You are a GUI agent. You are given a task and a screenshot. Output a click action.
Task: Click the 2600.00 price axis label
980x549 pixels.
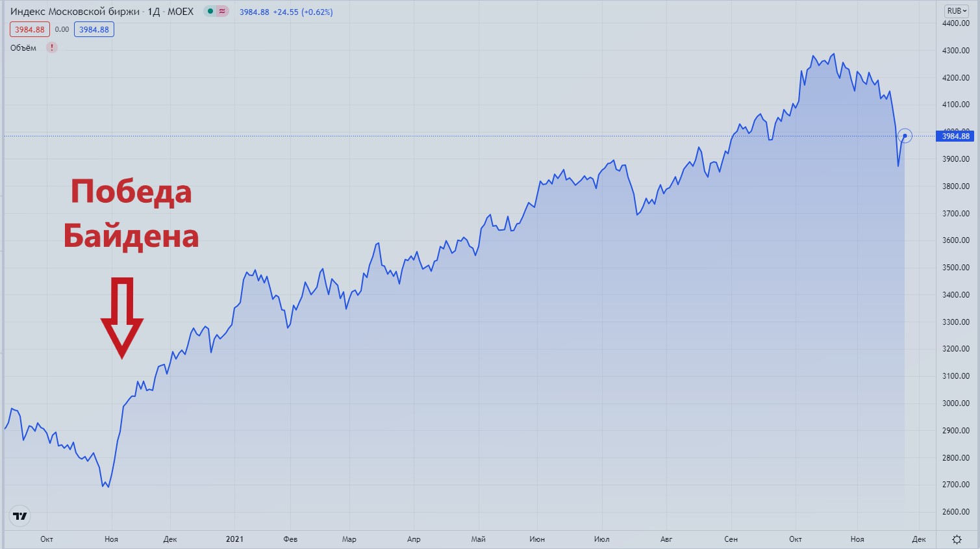pyautogui.click(x=955, y=512)
